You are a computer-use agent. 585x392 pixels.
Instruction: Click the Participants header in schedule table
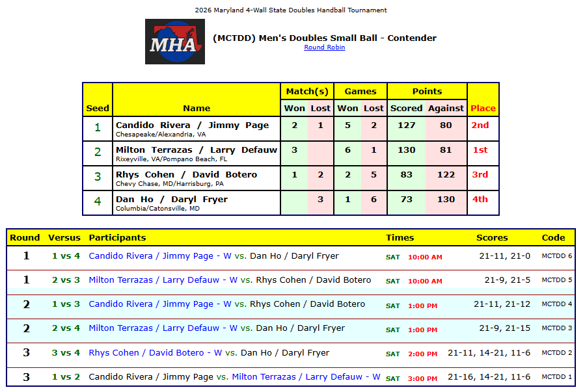click(117, 238)
